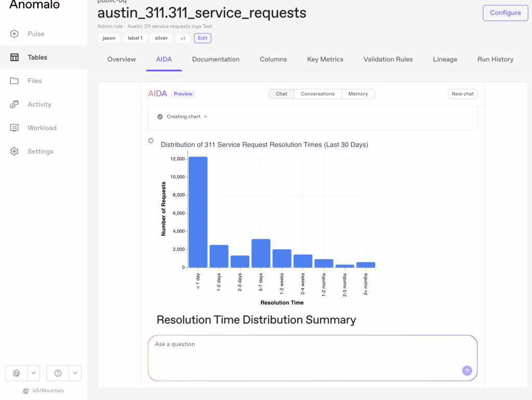Switch to the Key Metrics tab
The image size is (532, 400).
pos(325,59)
